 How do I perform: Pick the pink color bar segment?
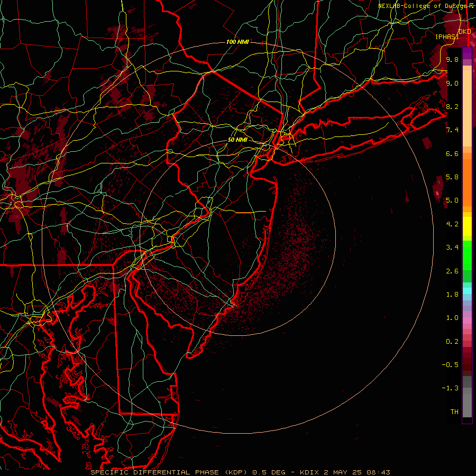click(467, 321)
